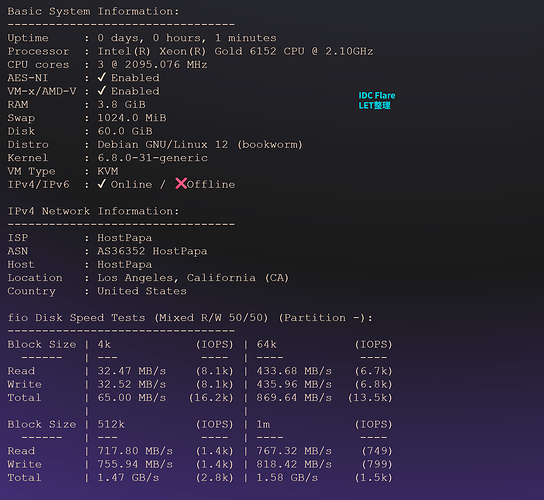This screenshot has height=500, width=544.
Task: Click the '64k' block size column header
Action: (267, 345)
